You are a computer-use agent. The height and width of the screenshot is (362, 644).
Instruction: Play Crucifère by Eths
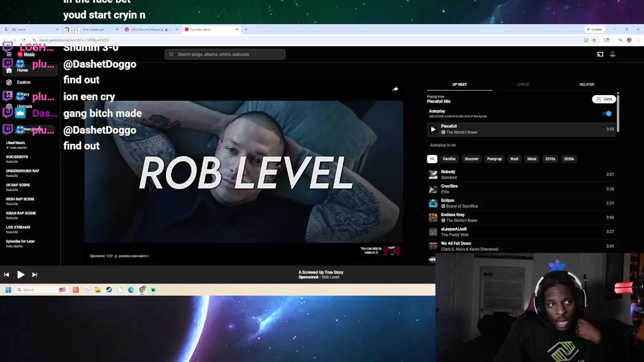pyautogui.click(x=521, y=189)
